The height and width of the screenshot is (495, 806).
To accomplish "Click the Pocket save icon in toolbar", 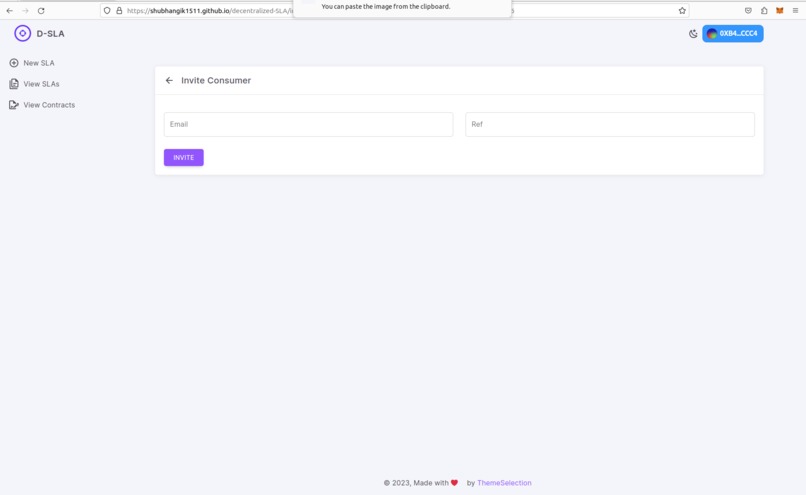I will pos(748,10).
